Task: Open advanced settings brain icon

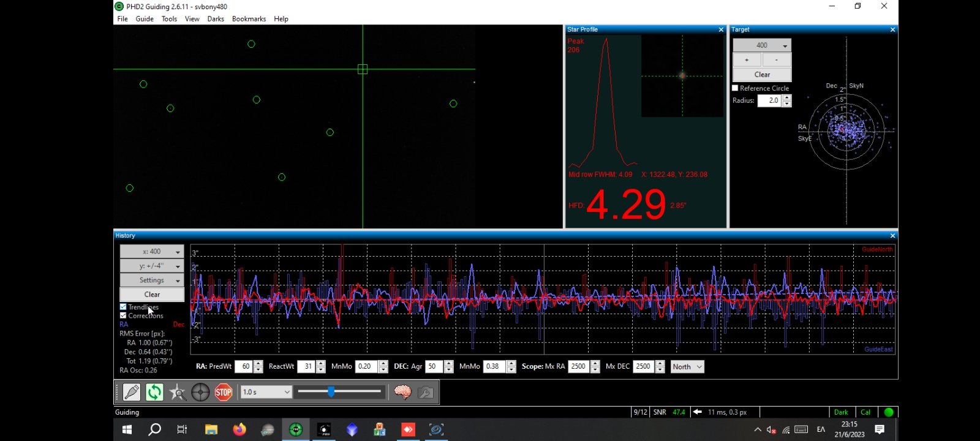Action: (x=402, y=392)
